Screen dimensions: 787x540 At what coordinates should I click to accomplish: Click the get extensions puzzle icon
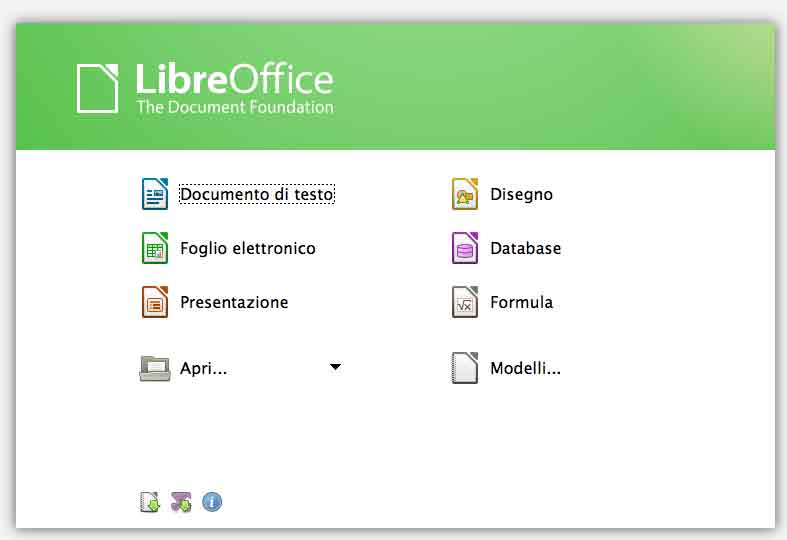click(181, 502)
